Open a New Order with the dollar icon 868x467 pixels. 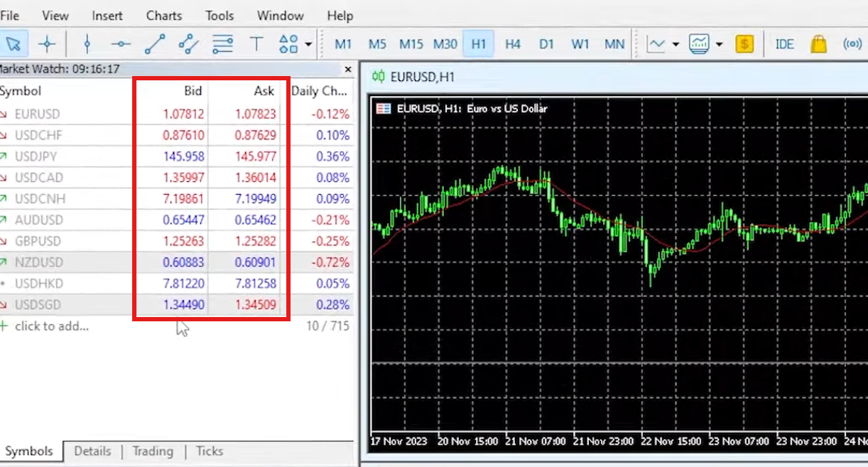coord(744,43)
